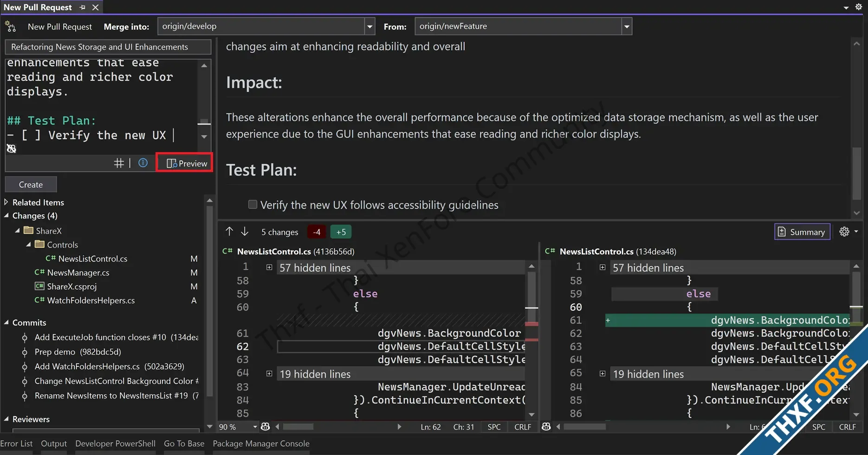Open the tab list dropdown arrow
The width and height of the screenshot is (868, 455).
pos(846,7)
